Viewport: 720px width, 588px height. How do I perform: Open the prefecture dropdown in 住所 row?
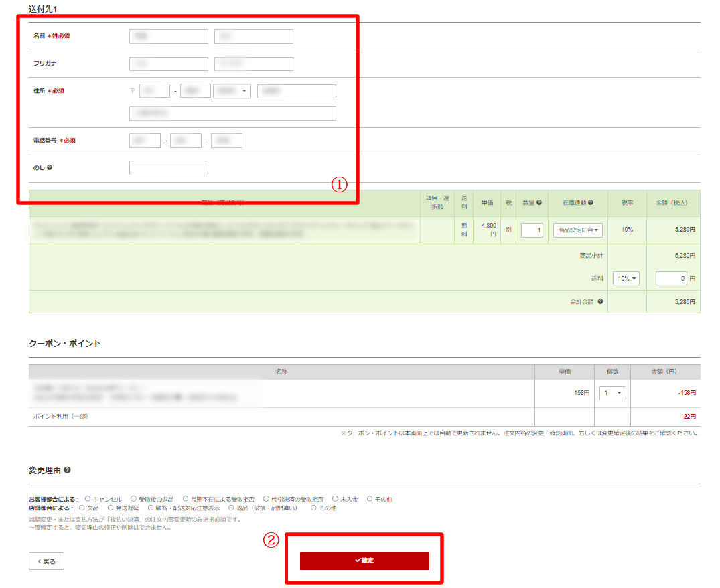point(232,91)
